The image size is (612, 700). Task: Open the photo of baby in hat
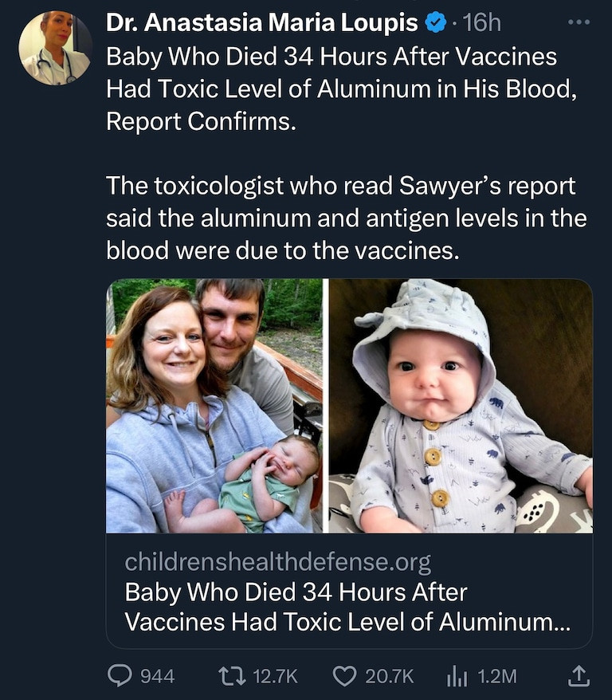(461, 406)
